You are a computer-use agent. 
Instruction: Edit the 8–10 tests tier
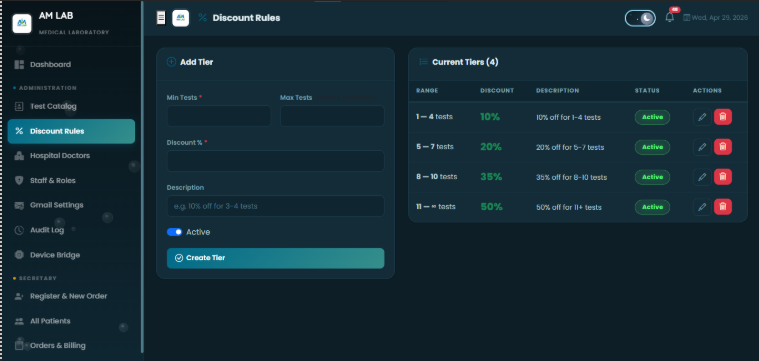tap(702, 177)
